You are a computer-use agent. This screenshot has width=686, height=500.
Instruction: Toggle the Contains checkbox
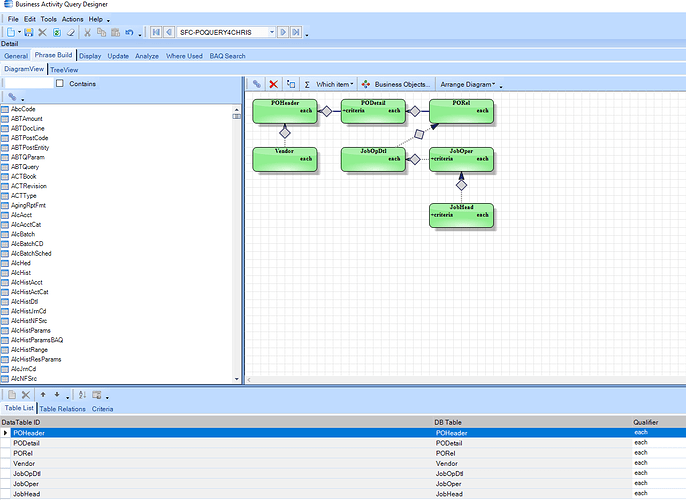click(x=60, y=83)
